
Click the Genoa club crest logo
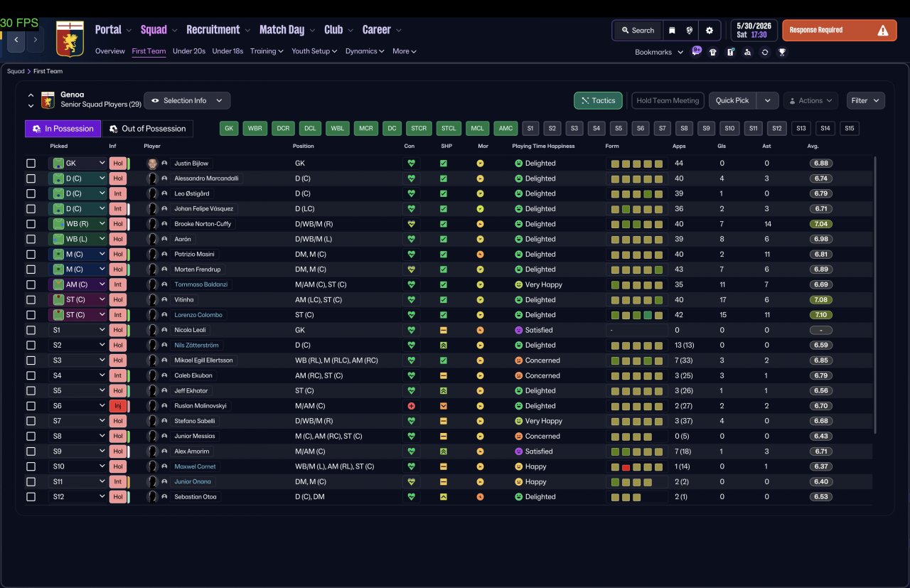pos(70,39)
